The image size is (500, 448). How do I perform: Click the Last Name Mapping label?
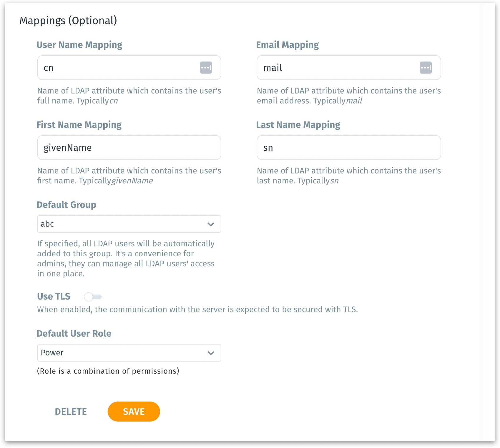pyautogui.click(x=298, y=125)
